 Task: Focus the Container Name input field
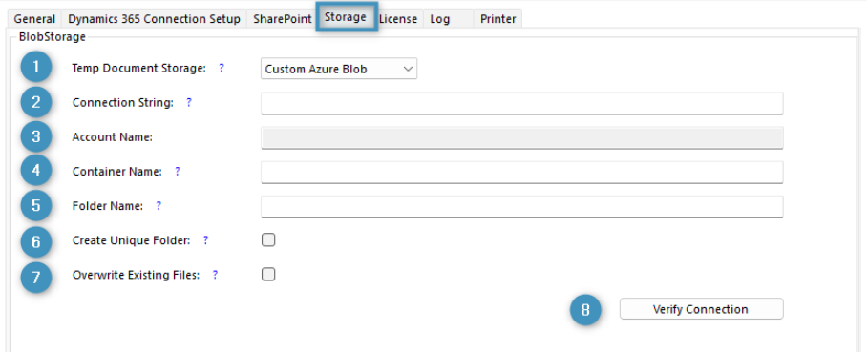coord(522,172)
